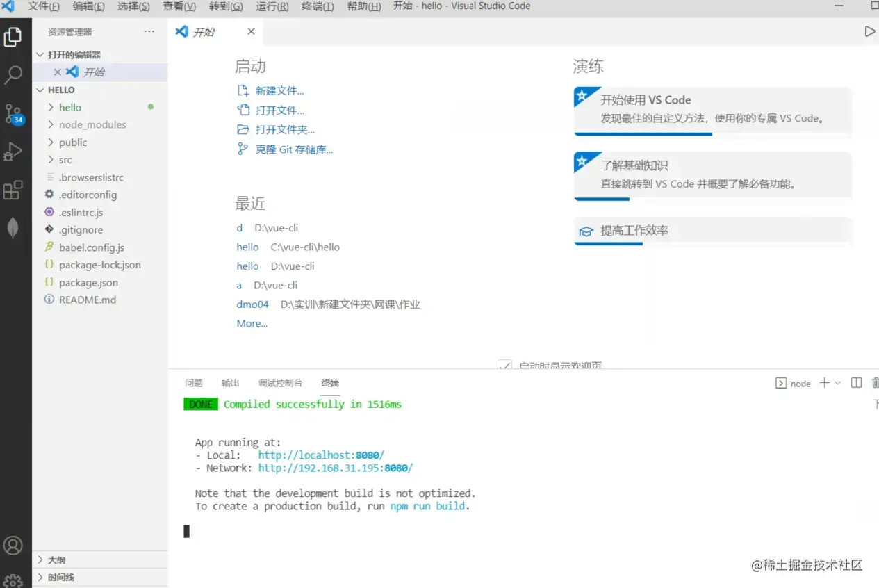Image resolution: width=879 pixels, height=588 pixels.
Task: Click the 克隆 Git 存储库... link
Action: [x=294, y=149]
